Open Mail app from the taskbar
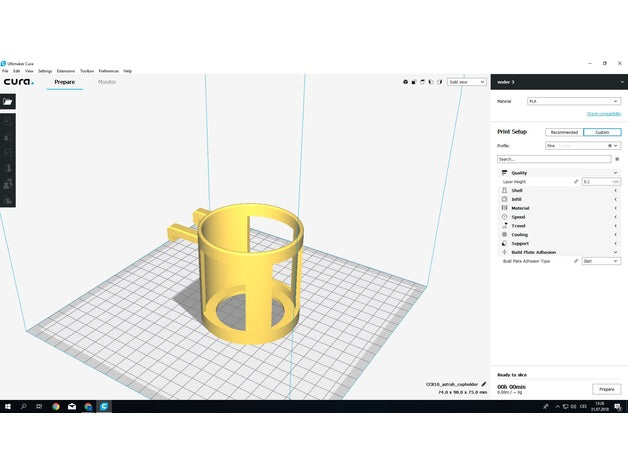Viewport: 628px width, 472px height. coord(72,406)
